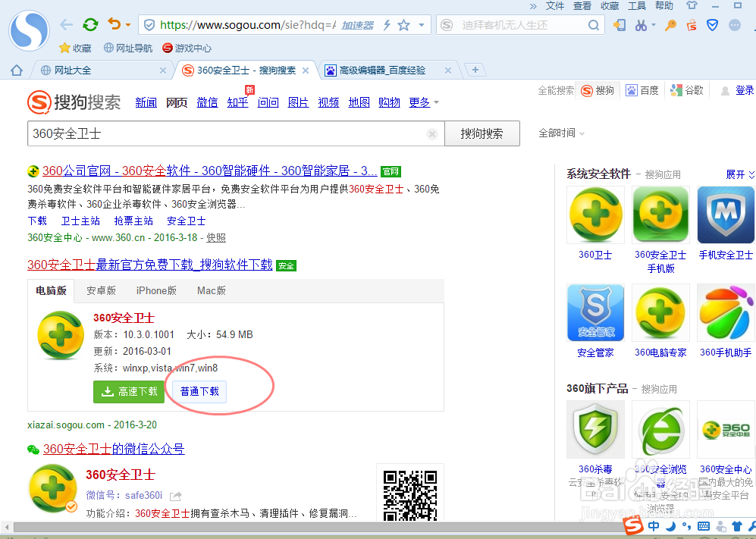The width and height of the screenshot is (756, 539).
Task: Open 帮助 menu
Action: tap(664, 6)
